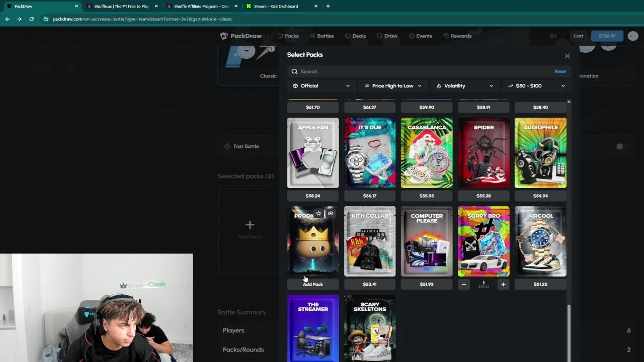The image size is (644, 362).
Task: Open the user profile avatar
Action: [633, 36]
